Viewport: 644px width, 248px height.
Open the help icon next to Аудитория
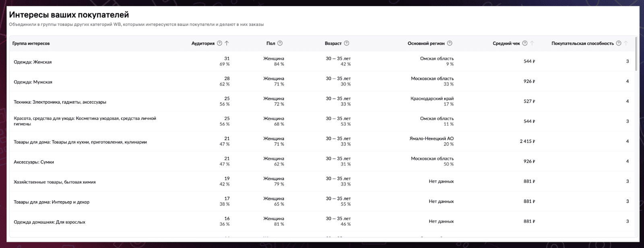[x=219, y=43]
